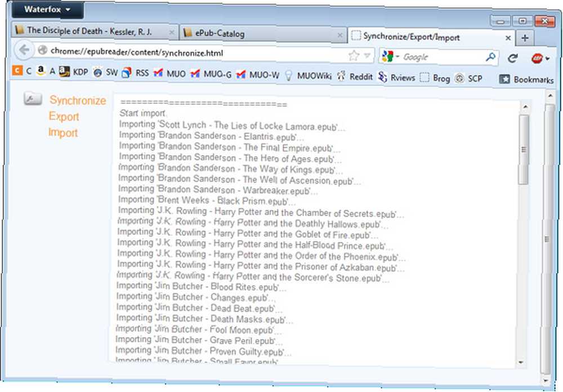Open the KDP bookmark

(x=74, y=72)
